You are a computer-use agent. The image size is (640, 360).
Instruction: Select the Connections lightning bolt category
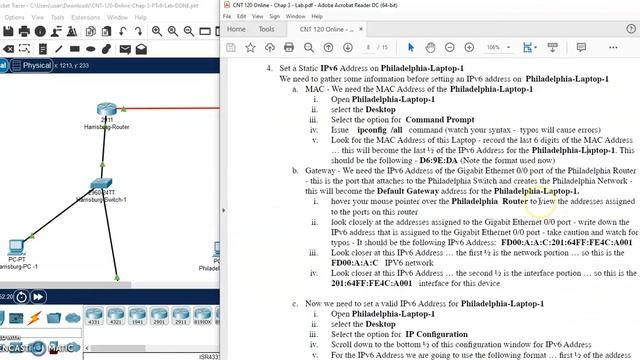(x=34, y=318)
